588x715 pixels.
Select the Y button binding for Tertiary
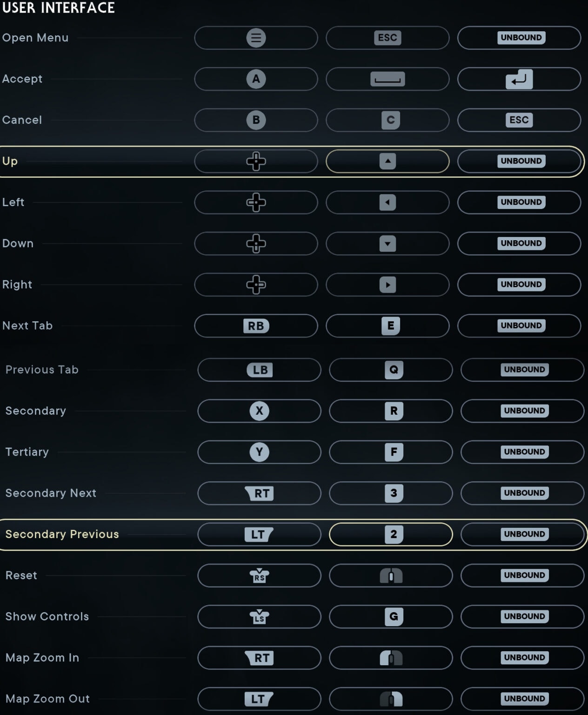coord(259,452)
